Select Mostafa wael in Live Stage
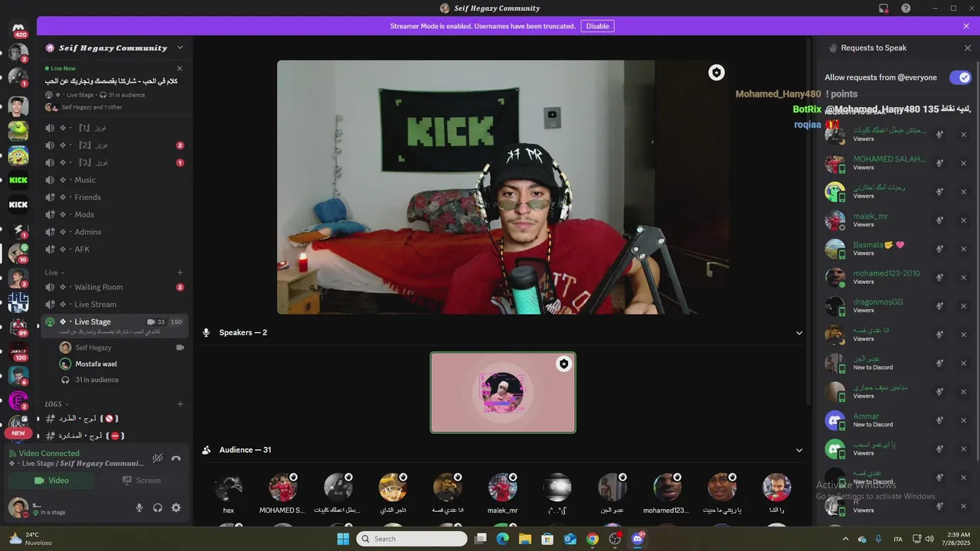 click(x=96, y=364)
